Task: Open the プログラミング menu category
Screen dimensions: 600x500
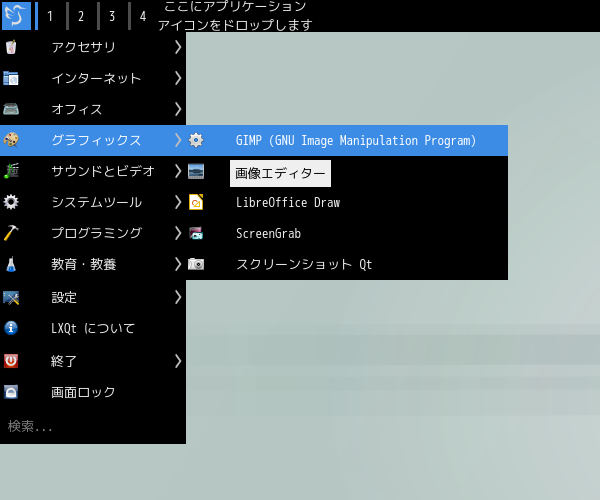Action: point(93,233)
